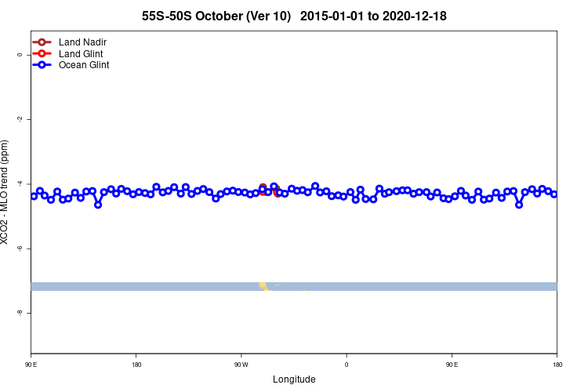Click the 180 tick label at left
Viewport: 588px width, 392px height.
[136, 365]
